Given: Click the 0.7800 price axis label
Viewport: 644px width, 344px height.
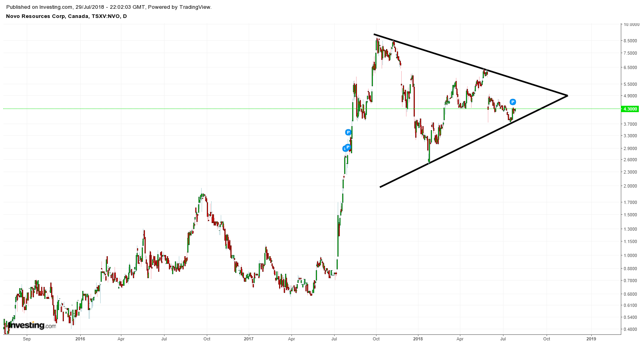Looking at the screenshot, I should pos(630,281).
